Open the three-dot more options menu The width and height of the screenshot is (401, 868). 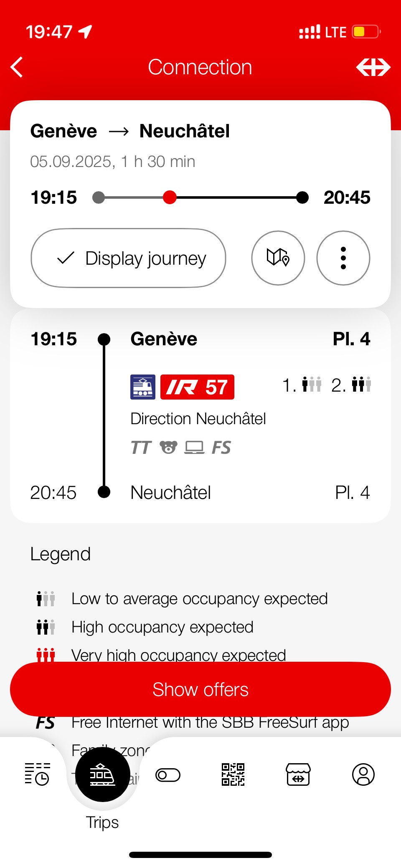(x=343, y=258)
